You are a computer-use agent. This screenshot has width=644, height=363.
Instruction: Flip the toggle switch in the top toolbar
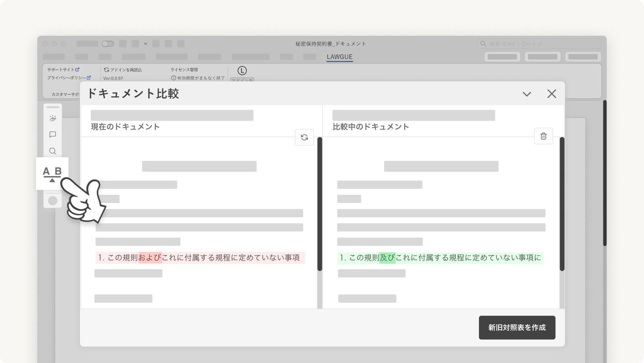(108, 43)
